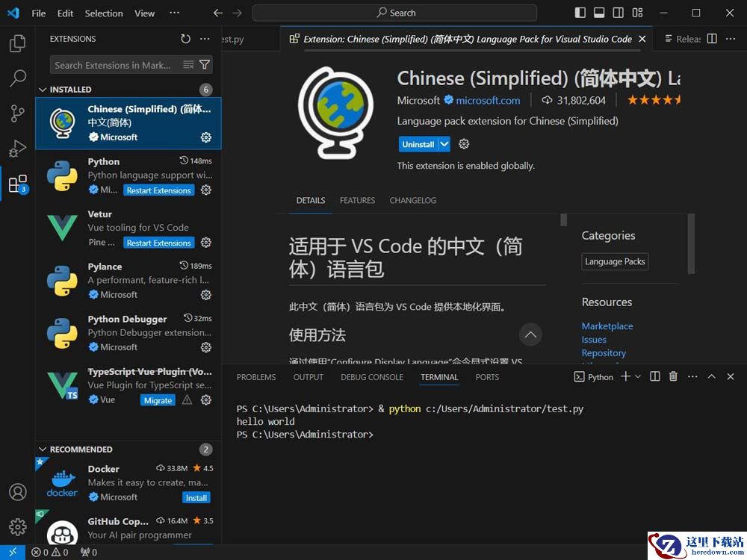Image resolution: width=747 pixels, height=560 pixels.
Task: Click Restart Extensions for Python
Action: (x=158, y=190)
